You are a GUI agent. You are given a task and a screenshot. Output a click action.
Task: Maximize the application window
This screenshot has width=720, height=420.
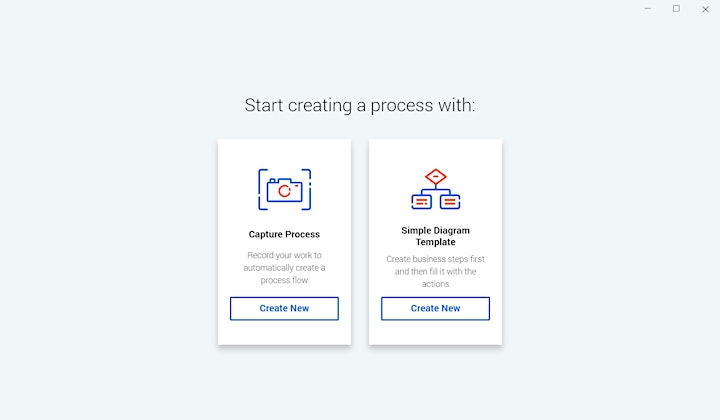(x=676, y=9)
